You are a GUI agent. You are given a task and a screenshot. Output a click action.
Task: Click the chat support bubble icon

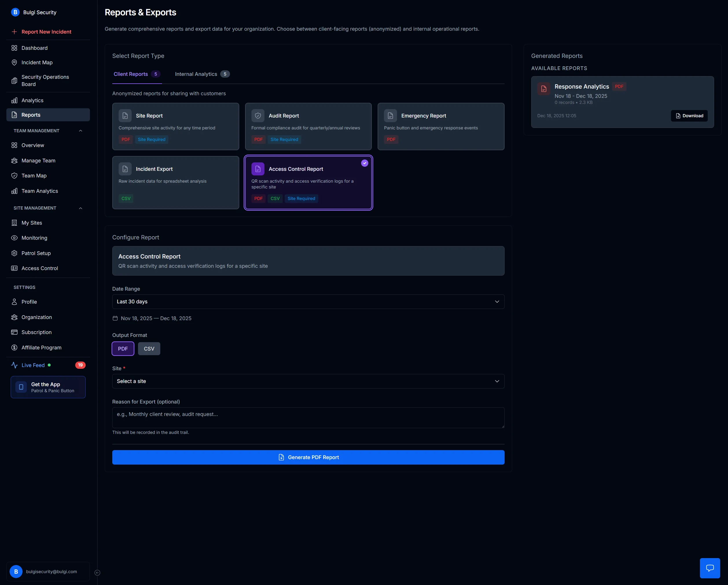710,568
